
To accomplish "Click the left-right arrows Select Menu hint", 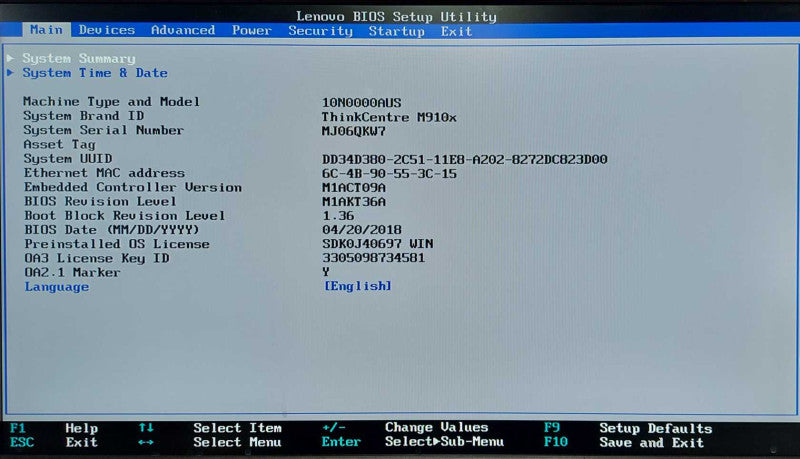I will (209, 442).
